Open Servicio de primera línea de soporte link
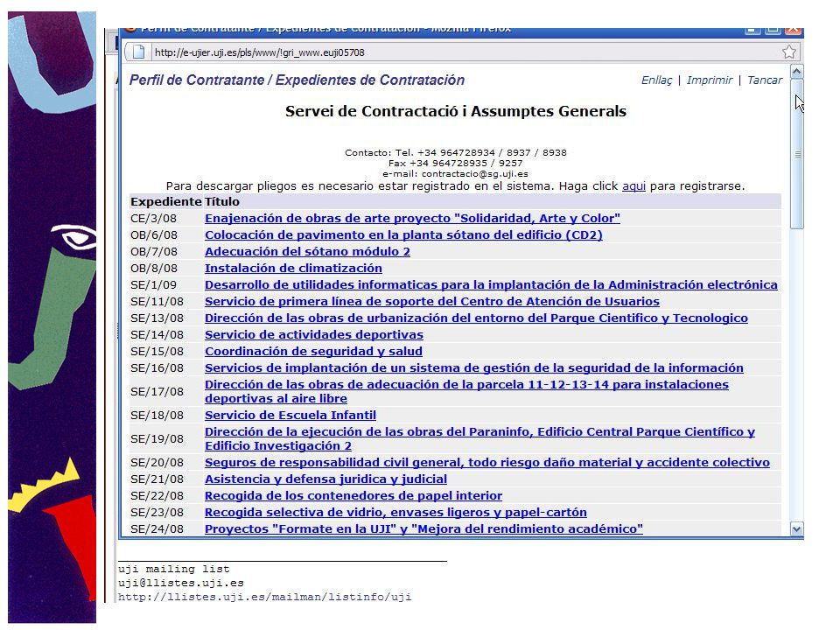The height and width of the screenshot is (630, 840). click(431, 302)
